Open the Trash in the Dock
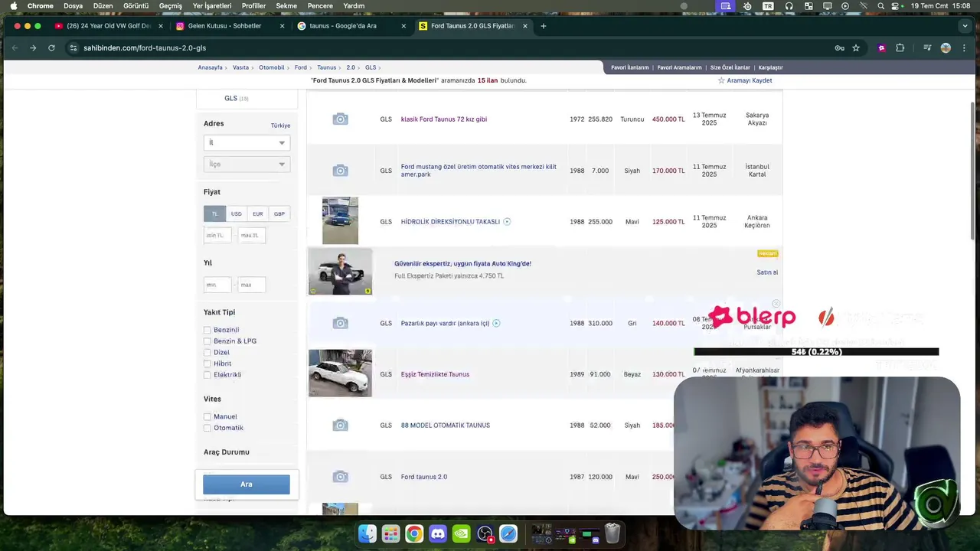Screen dimensions: 980x551 point(612,533)
